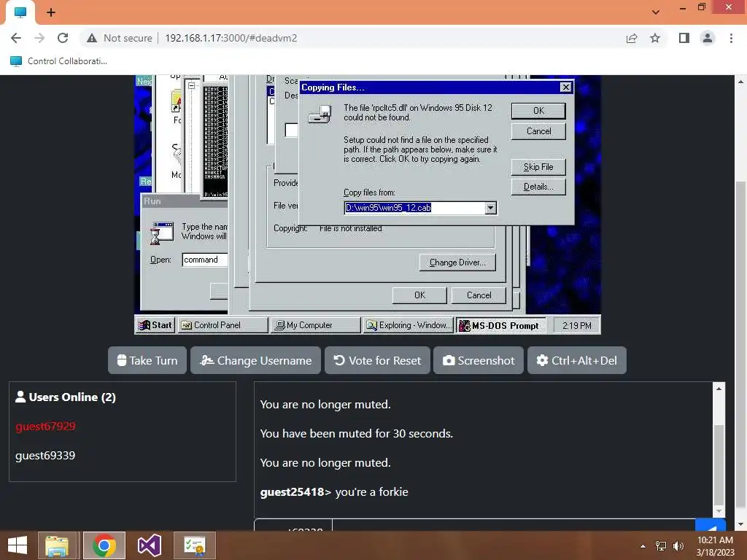The image size is (747, 560).
Task: Click the address bar URL
Action: point(231,38)
